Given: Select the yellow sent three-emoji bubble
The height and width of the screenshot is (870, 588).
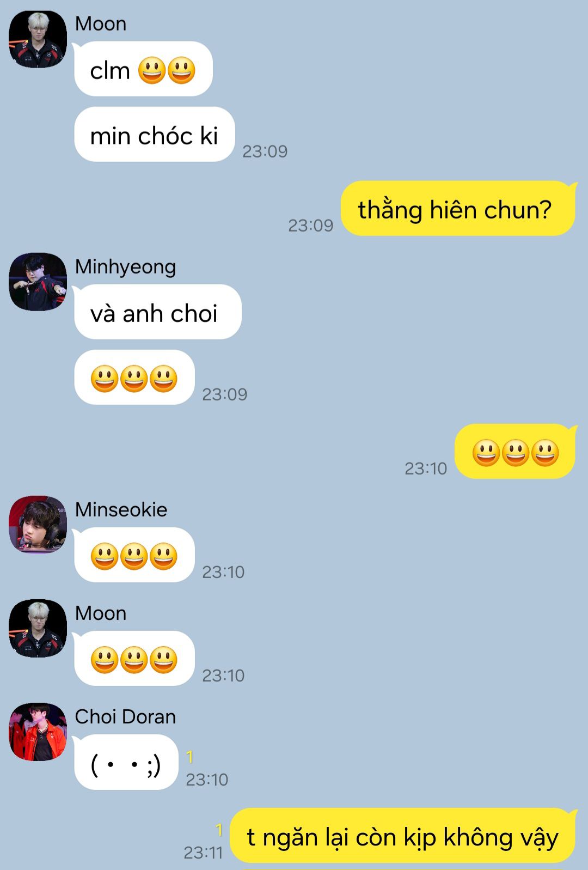Looking at the screenshot, I should pyautogui.click(x=515, y=452).
